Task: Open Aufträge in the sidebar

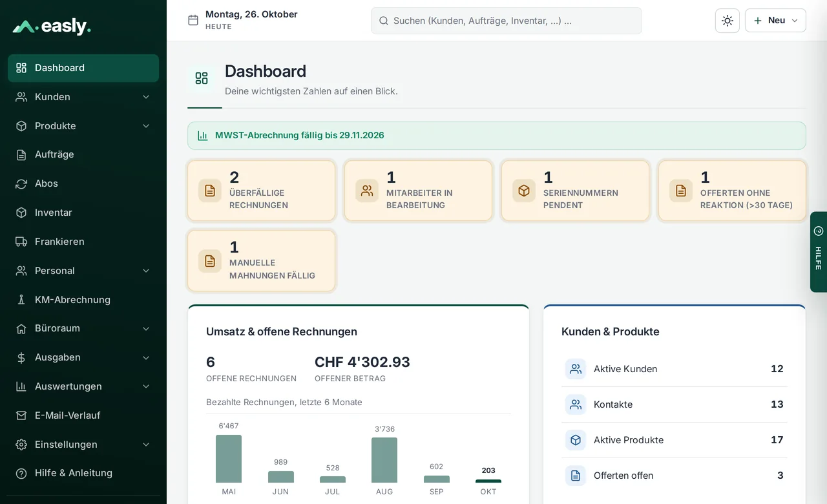Action: [x=83, y=154]
